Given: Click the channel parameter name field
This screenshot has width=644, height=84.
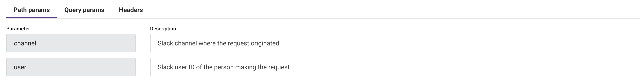Looking at the screenshot, I should (71, 43).
